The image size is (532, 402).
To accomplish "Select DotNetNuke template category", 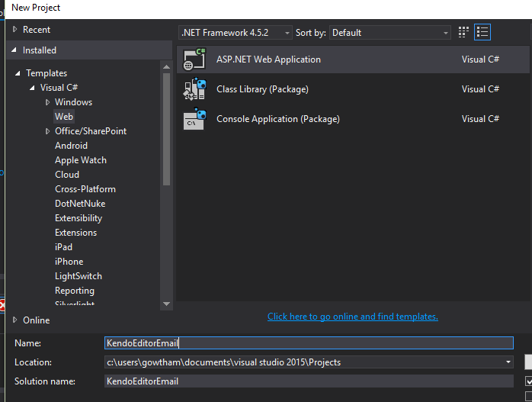I will point(80,204).
